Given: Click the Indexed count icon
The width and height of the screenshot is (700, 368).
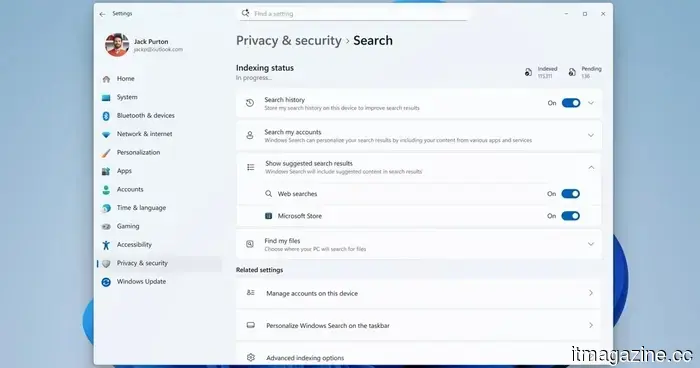Looking at the screenshot, I should point(529,72).
